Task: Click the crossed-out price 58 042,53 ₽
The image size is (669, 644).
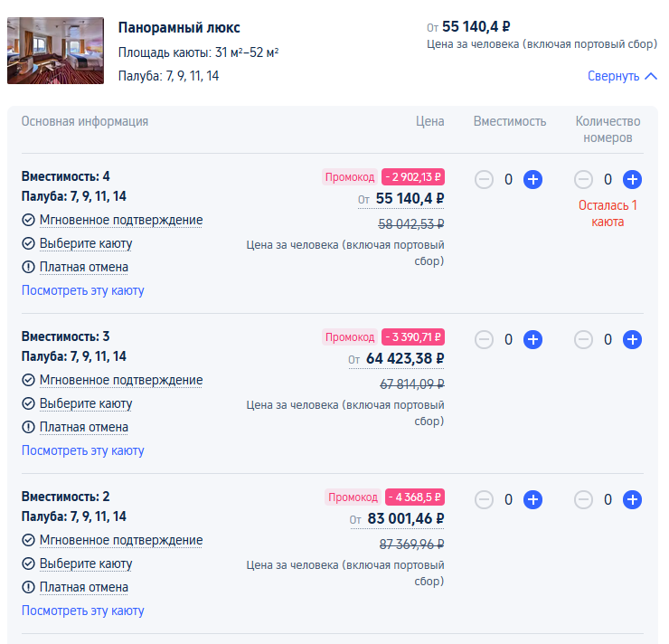Action: click(410, 223)
